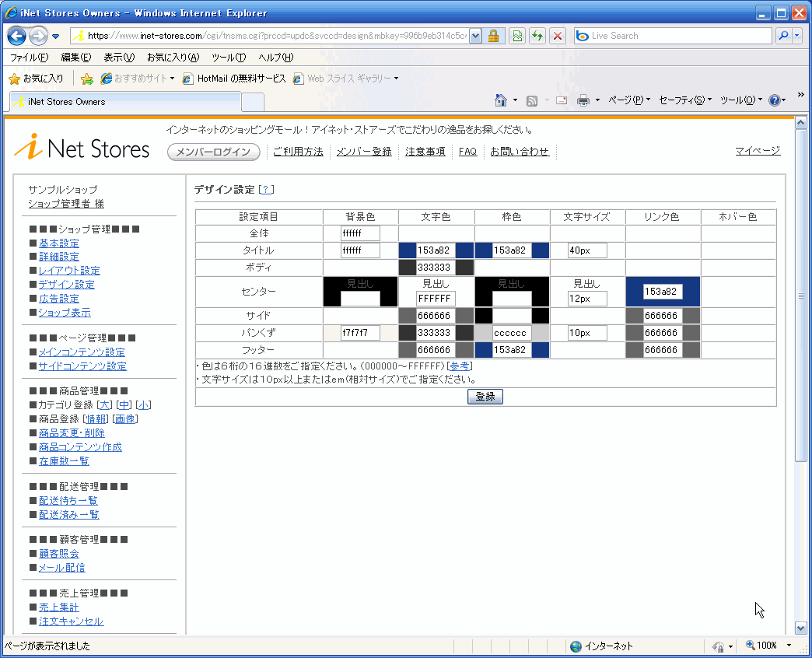Open the お気に入り(A) menu in menu bar
This screenshot has height=658, width=812.
pyautogui.click(x=173, y=58)
